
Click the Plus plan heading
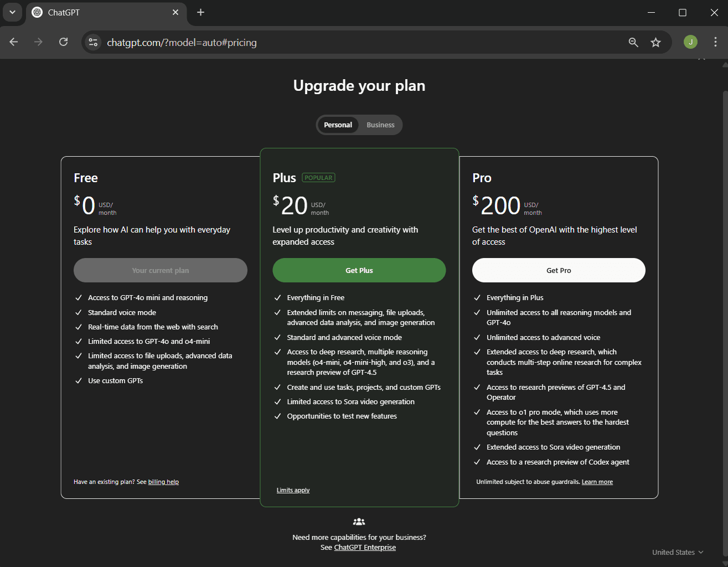pos(285,178)
